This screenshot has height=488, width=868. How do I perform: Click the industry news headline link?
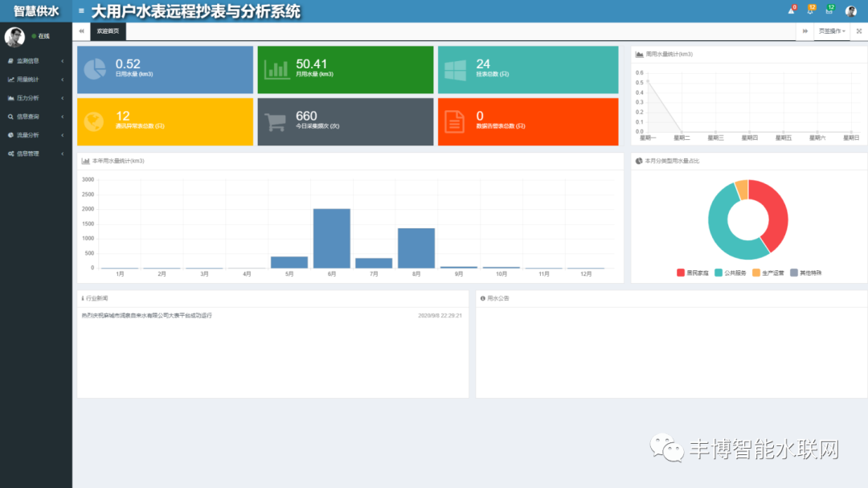click(147, 315)
